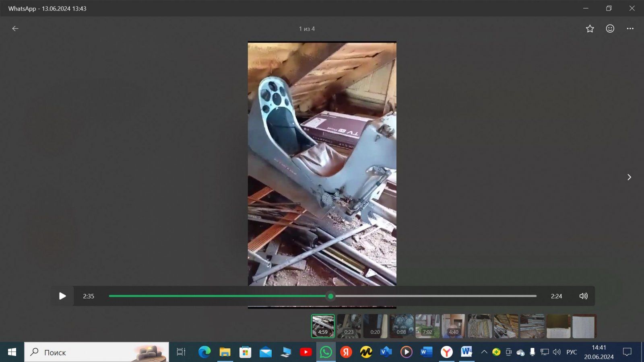Click the Поиск search box in taskbar

point(97,352)
